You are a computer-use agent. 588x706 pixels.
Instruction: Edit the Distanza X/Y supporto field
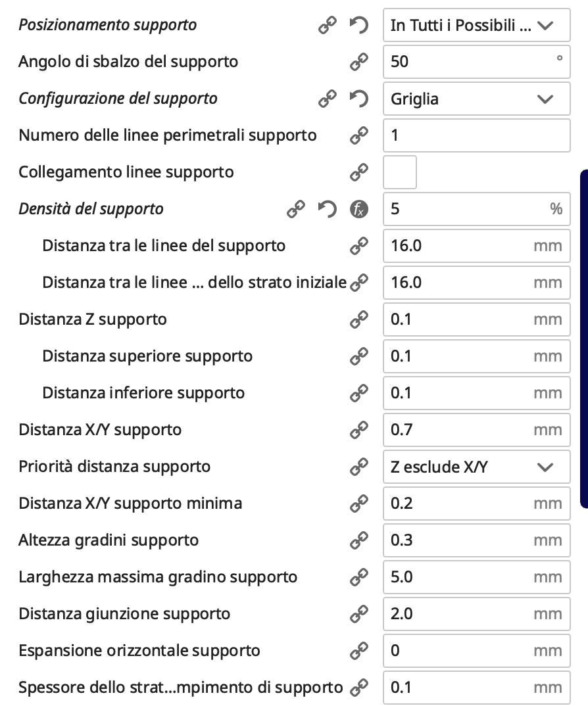460,431
